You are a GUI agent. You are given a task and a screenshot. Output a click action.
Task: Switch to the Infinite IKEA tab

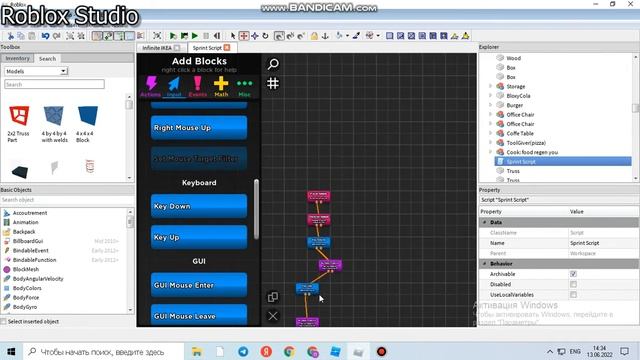click(x=157, y=48)
